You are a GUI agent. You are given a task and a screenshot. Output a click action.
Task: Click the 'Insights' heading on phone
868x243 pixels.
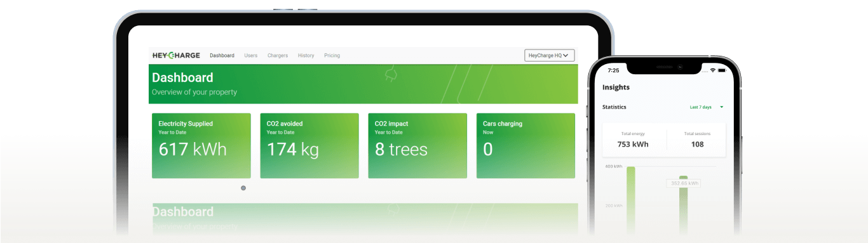(616, 88)
